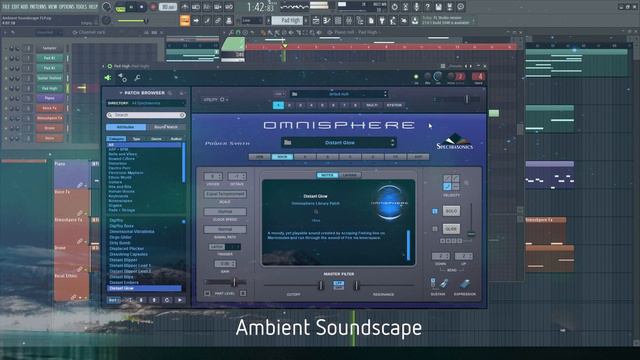Click the orange highlighted icon in FL toolbar
The height and width of the screenshot is (360, 640).
(185, 20)
